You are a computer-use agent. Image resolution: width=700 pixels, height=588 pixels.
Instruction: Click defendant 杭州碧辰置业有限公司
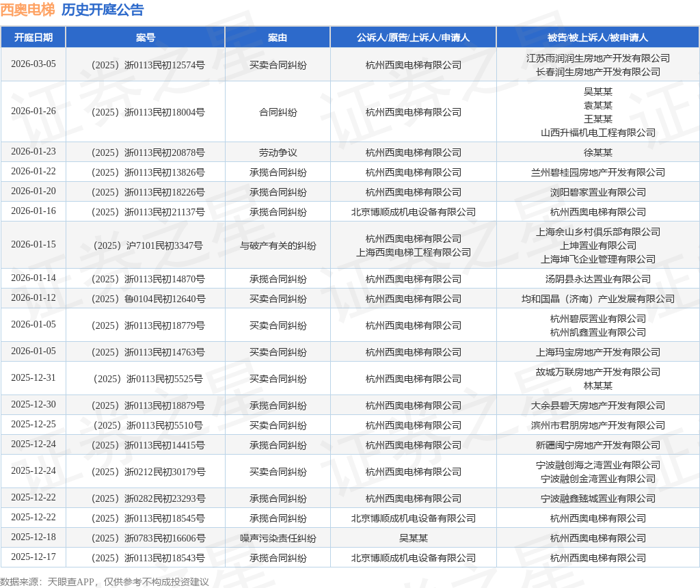pos(598,319)
